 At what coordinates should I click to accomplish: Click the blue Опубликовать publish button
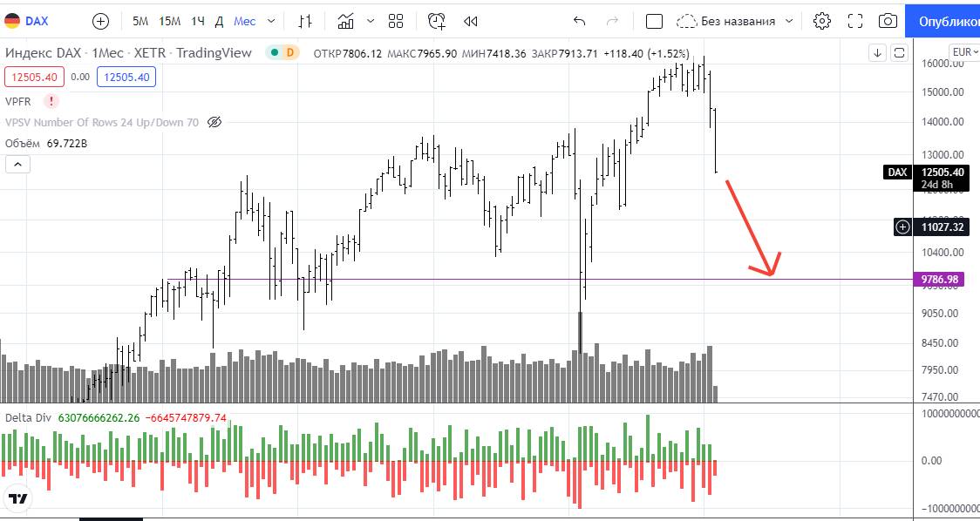pyautogui.click(x=943, y=21)
